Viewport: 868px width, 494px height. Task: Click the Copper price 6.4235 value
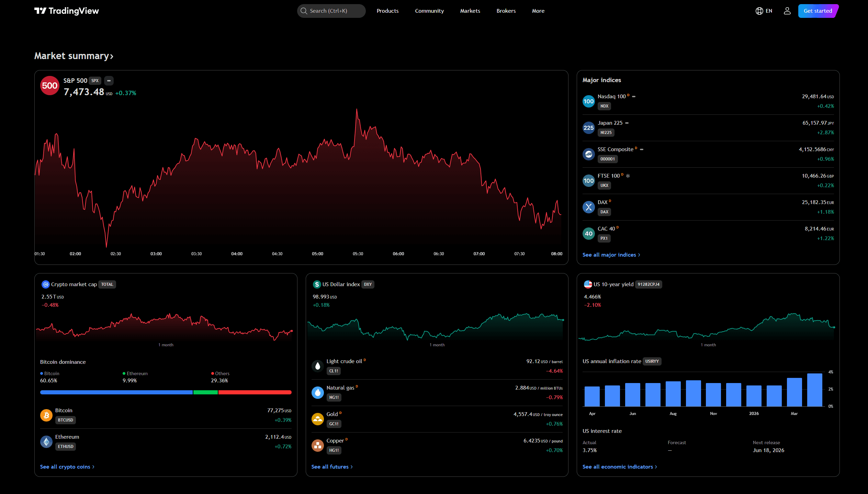tap(532, 441)
